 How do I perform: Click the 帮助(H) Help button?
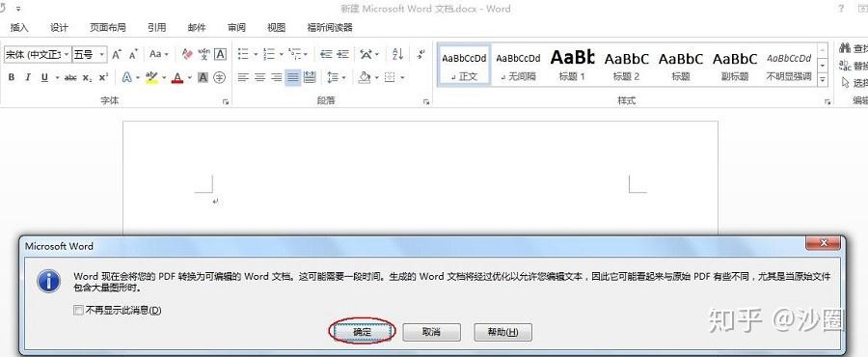point(502,332)
